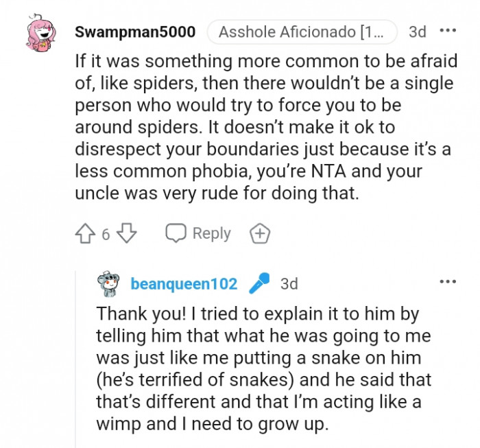Screen dimensions: 480x448
Task: Click the 3d timestamp on Swampman5000's comment
Action: [417, 32]
